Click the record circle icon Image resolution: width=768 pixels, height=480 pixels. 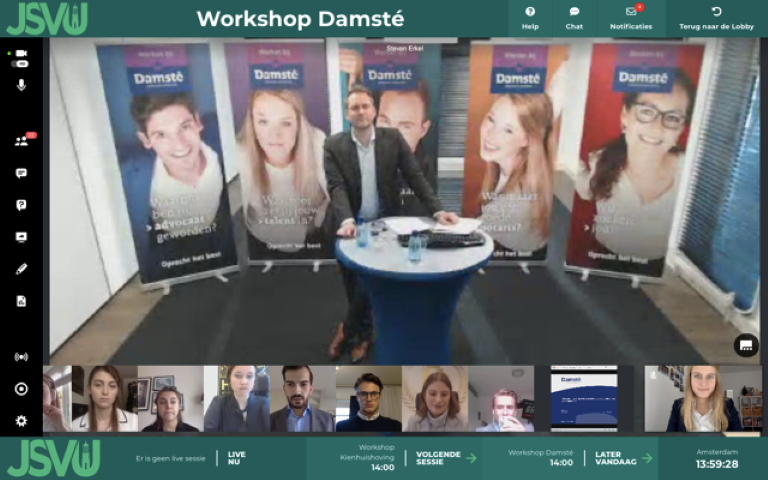[21, 389]
